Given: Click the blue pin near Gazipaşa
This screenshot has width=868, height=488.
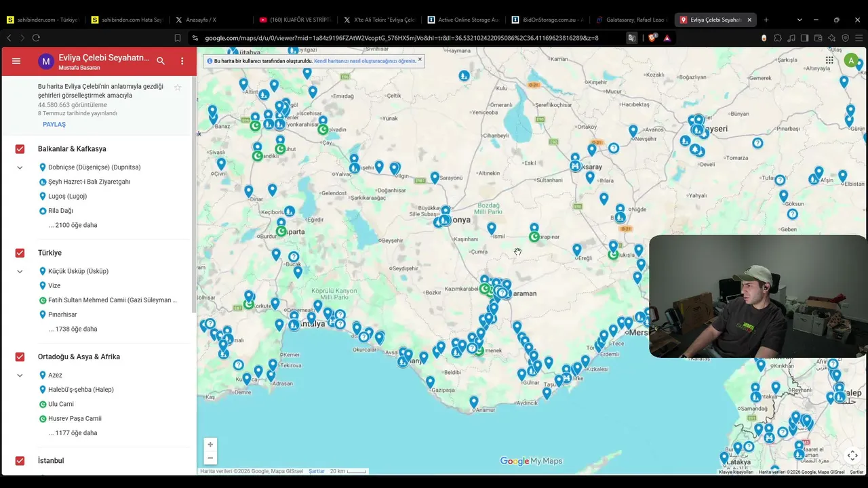Looking at the screenshot, I should coord(430,382).
